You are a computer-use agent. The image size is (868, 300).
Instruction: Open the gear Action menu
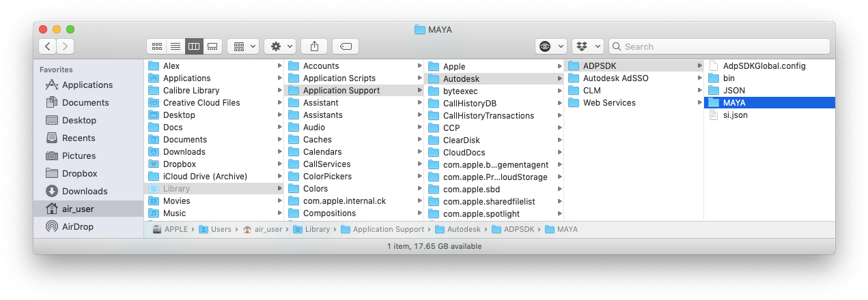280,46
